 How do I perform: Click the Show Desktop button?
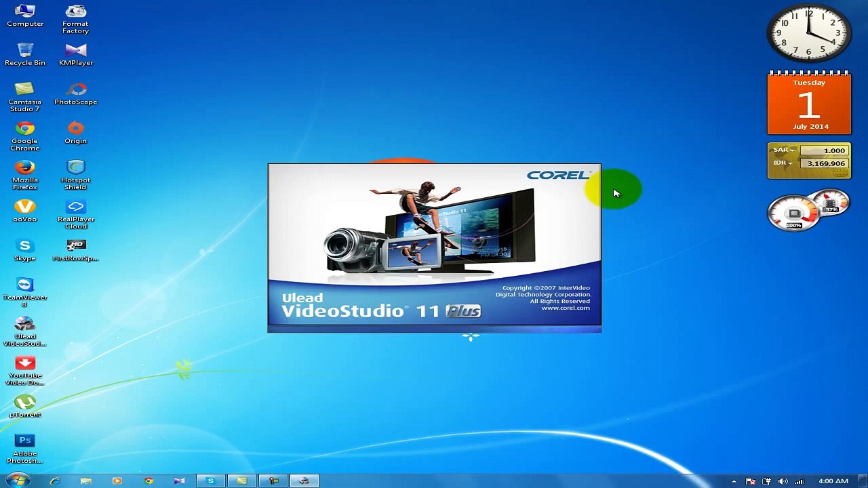(863, 481)
